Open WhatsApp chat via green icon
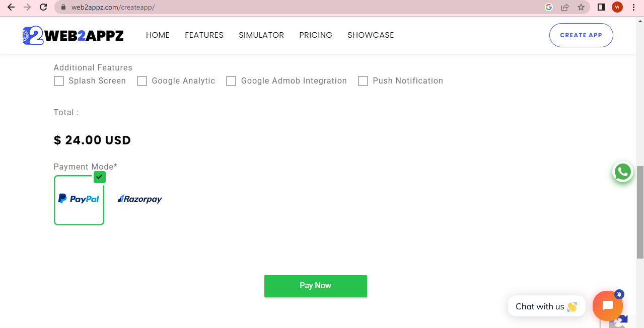 [x=622, y=172]
